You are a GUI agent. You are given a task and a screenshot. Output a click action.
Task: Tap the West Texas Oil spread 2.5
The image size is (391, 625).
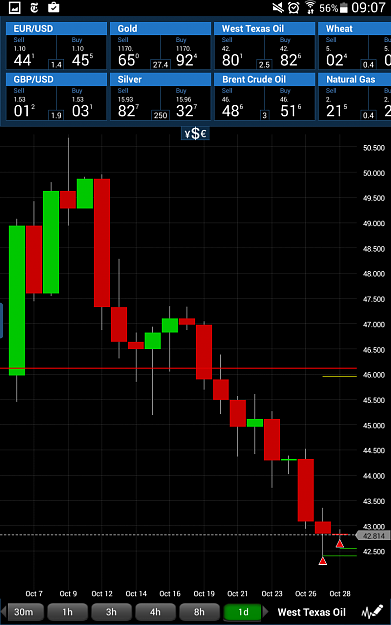(x=264, y=64)
